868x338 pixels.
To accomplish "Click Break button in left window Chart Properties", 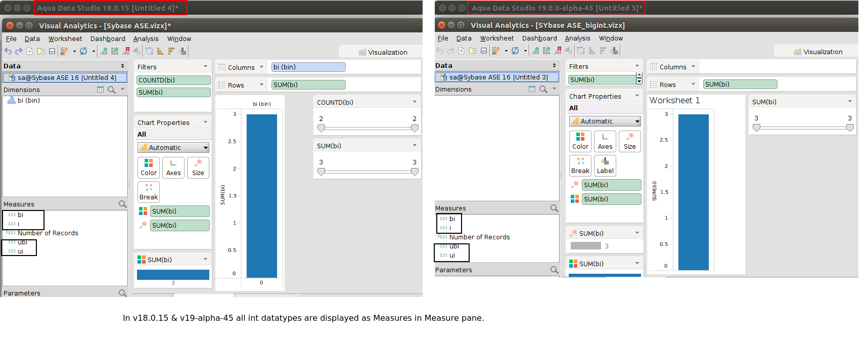I will click(x=149, y=192).
